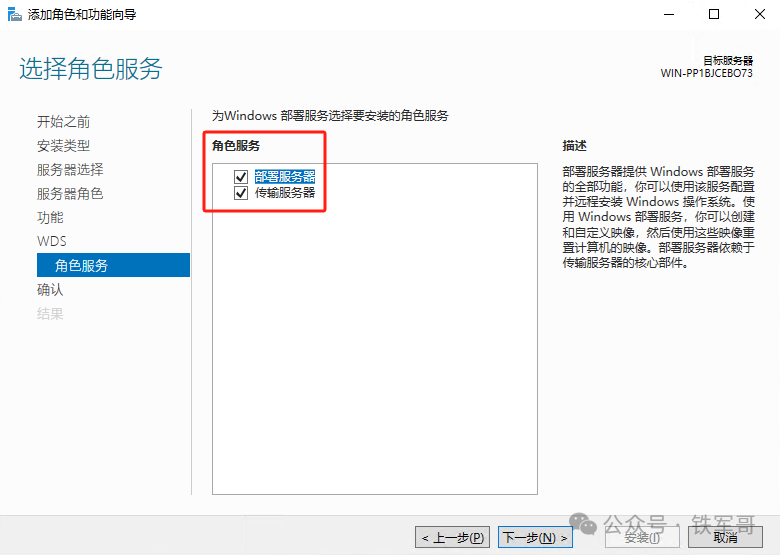
Task: Click the server name WIN-PP1BJCEBO73
Action: click(x=706, y=73)
